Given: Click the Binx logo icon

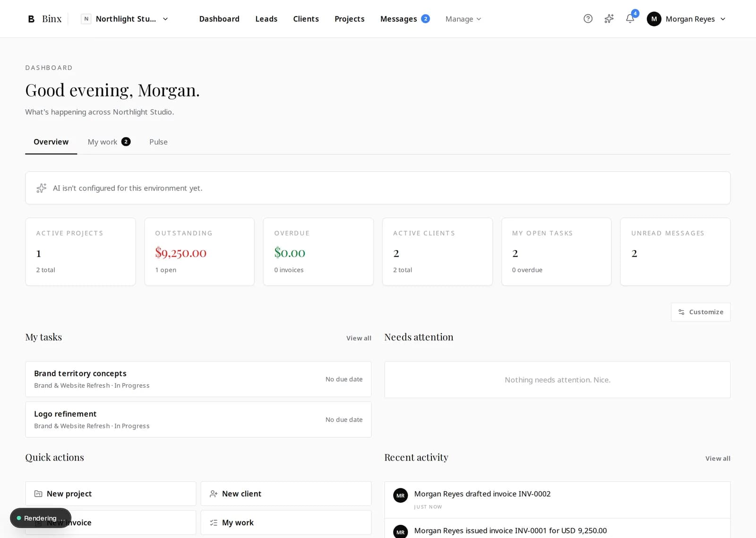Looking at the screenshot, I should (31, 19).
